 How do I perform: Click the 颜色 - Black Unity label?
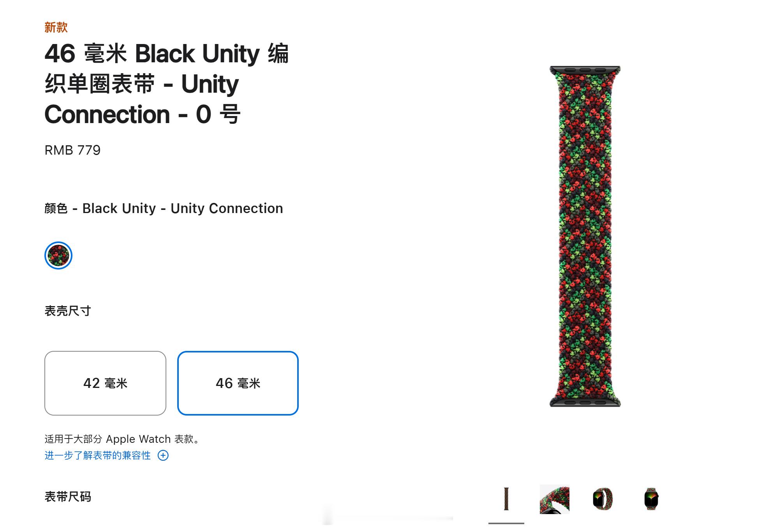click(164, 208)
